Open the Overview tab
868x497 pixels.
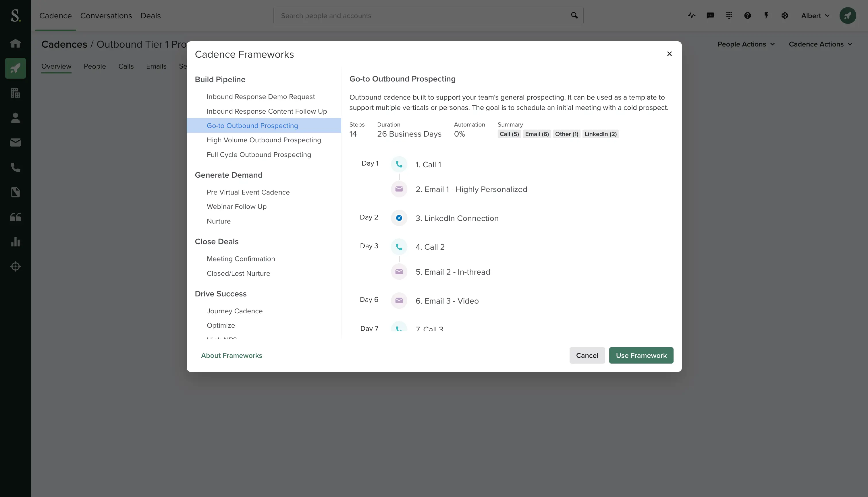click(56, 66)
